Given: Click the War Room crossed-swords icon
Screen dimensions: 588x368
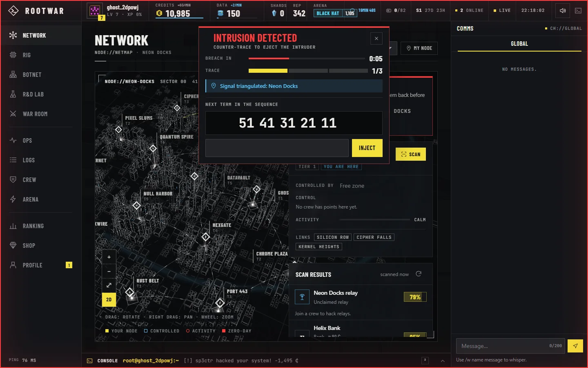Looking at the screenshot, I should coord(13,114).
